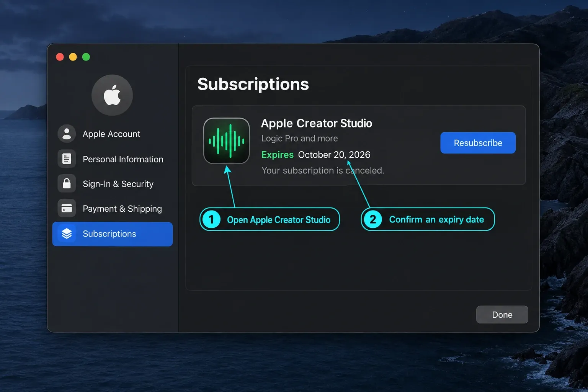This screenshot has width=588, height=392.
Task: Click the 'Logic Pro and more' subtitle
Action: click(x=300, y=138)
